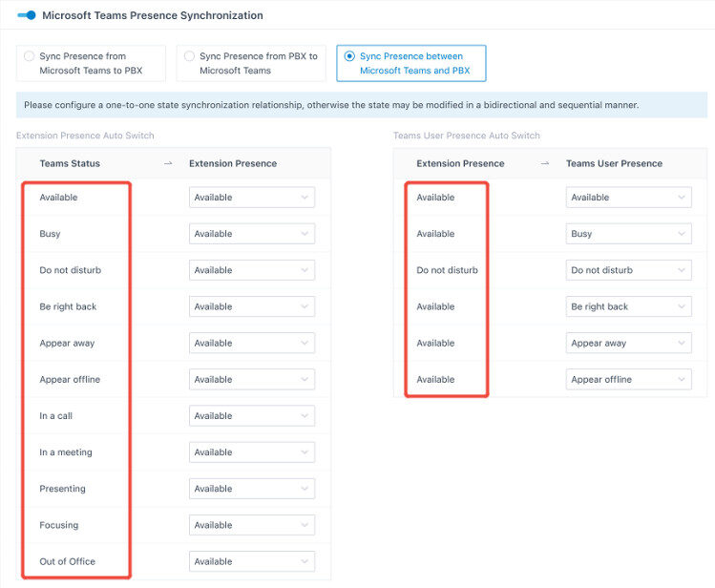Click chevron arrow in the Presenting row dropdown

tap(305, 489)
